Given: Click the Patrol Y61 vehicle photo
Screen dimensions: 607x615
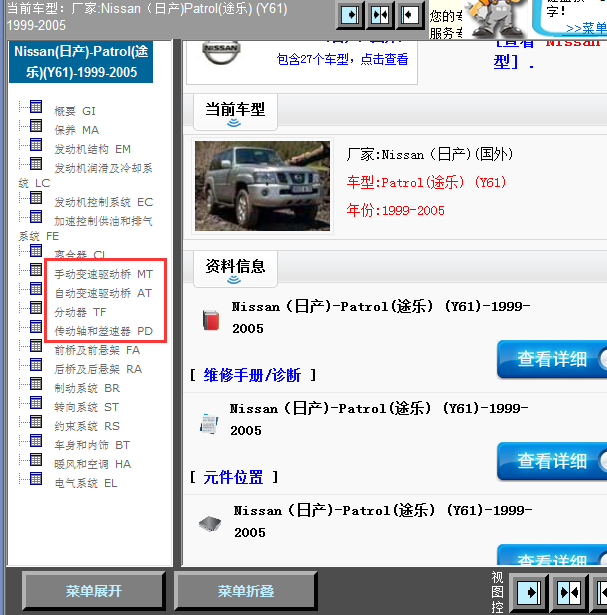Looking at the screenshot, I should click(x=262, y=186).
